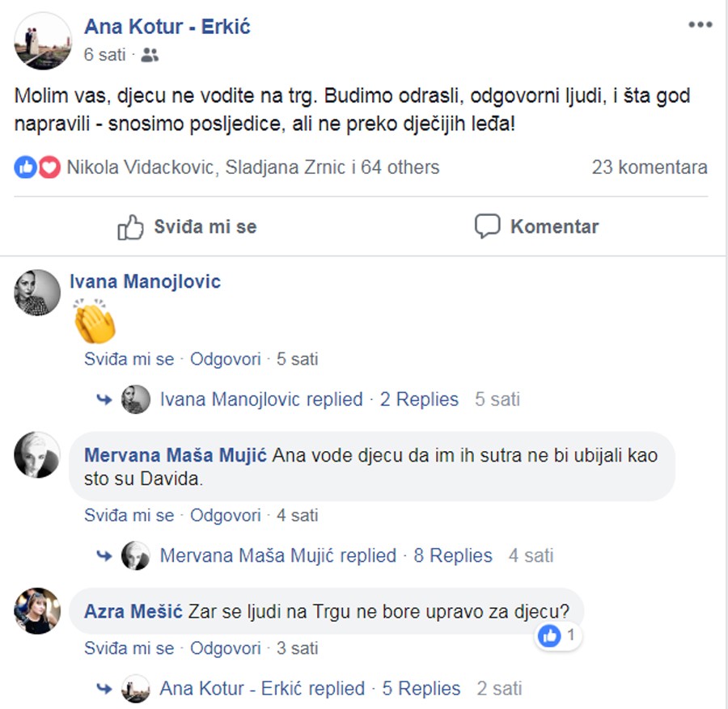Screen dimensions: 728x709
Task: Click the blue like reaction icon on the post
Action: (x=26, y=167)
